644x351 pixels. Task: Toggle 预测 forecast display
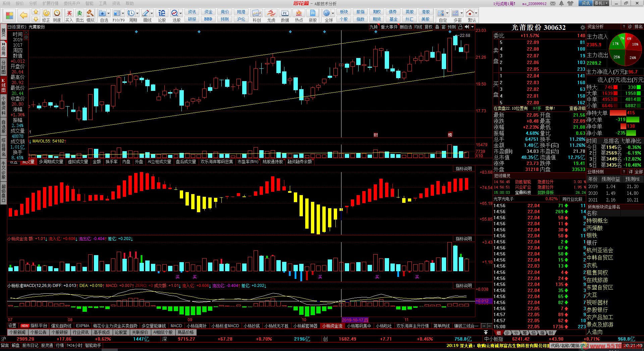coord(452,27)
